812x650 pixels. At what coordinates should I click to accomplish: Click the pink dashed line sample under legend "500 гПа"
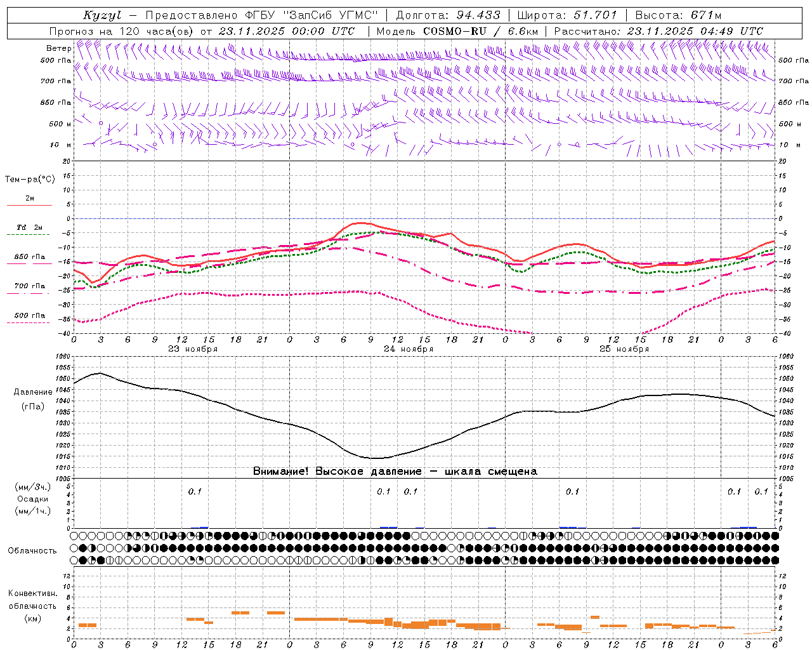tap(29, 323)
